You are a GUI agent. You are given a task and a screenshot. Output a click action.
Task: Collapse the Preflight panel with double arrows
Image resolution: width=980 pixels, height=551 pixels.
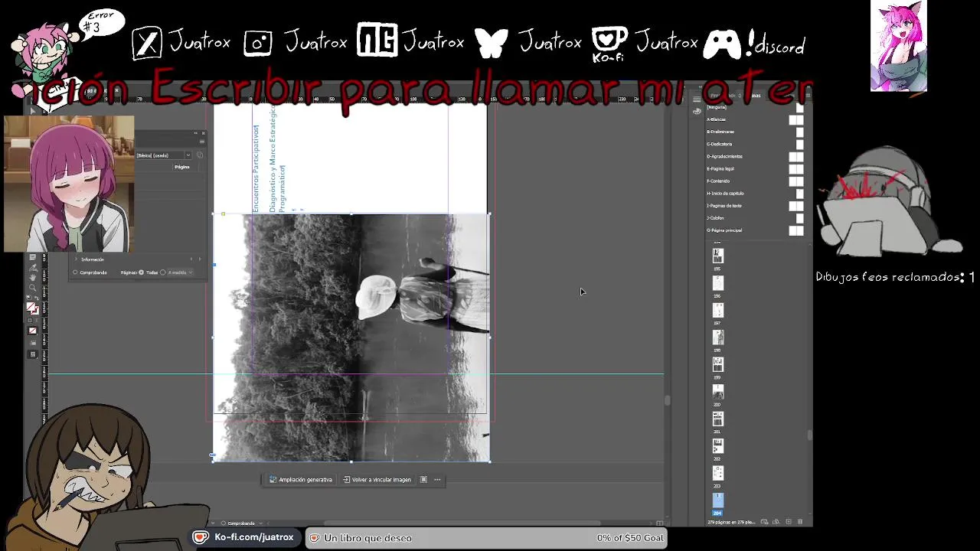(x=196, y=133)
